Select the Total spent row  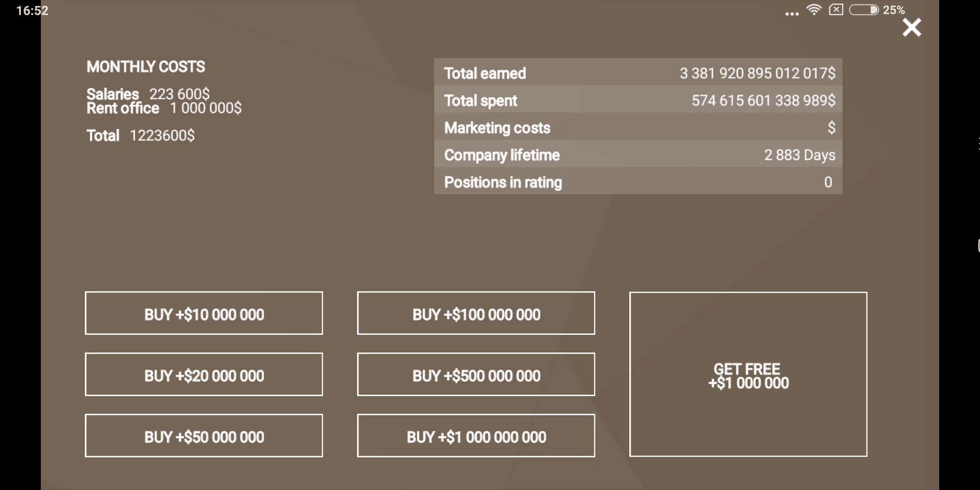(x=638, y=99)
